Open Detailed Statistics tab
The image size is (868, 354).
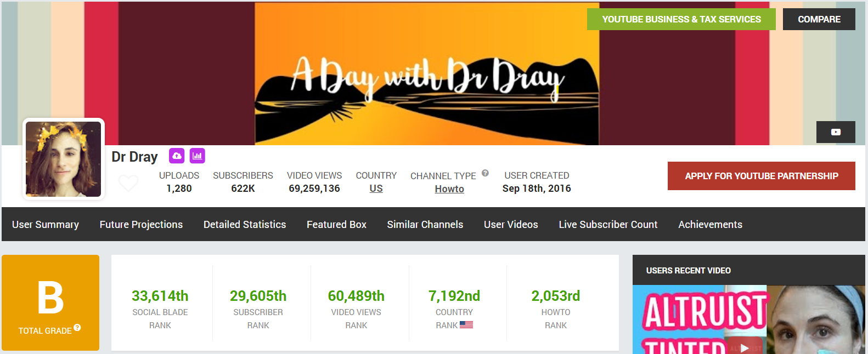[245, 225]
